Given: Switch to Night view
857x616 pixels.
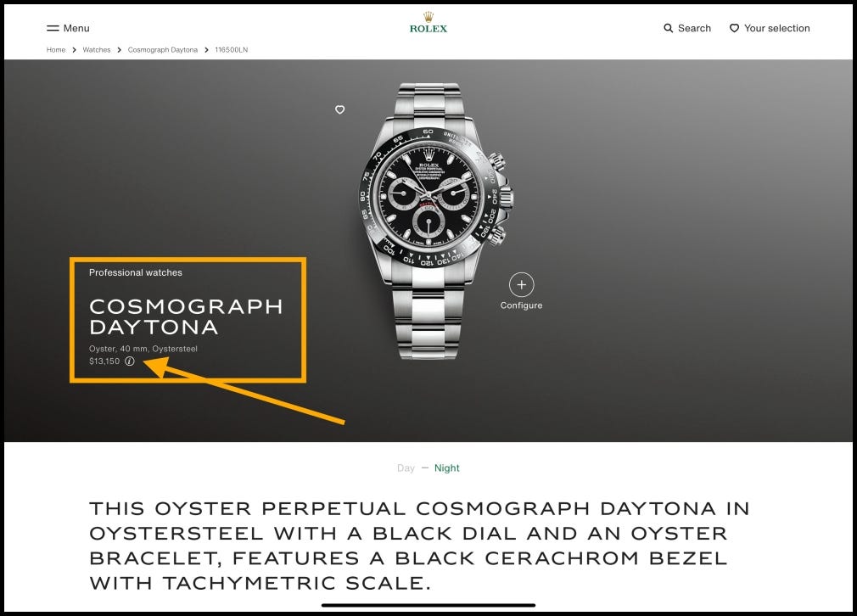Looking at the screenshot, I should tap(446, 468).
